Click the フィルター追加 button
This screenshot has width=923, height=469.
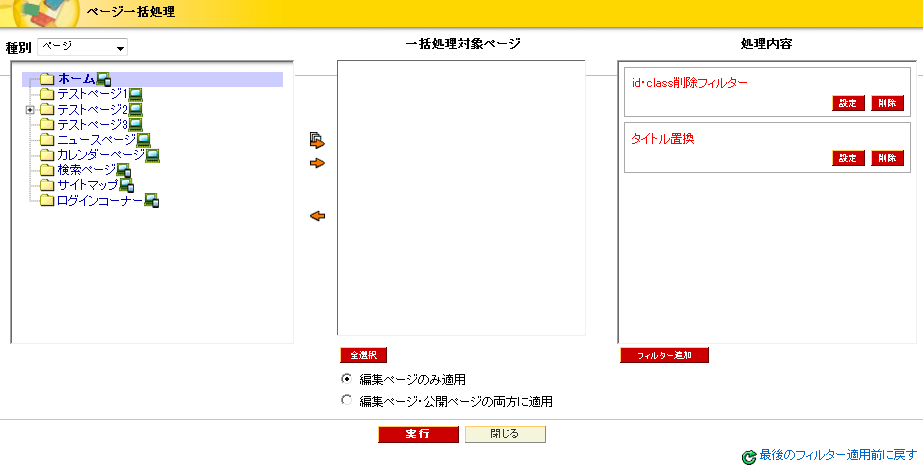coord(664,355)
